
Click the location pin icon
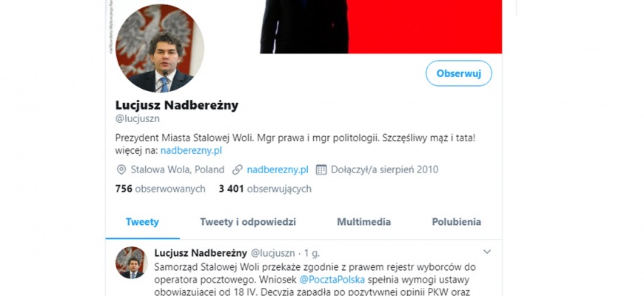pyautogui.click(x=121, y=169)
